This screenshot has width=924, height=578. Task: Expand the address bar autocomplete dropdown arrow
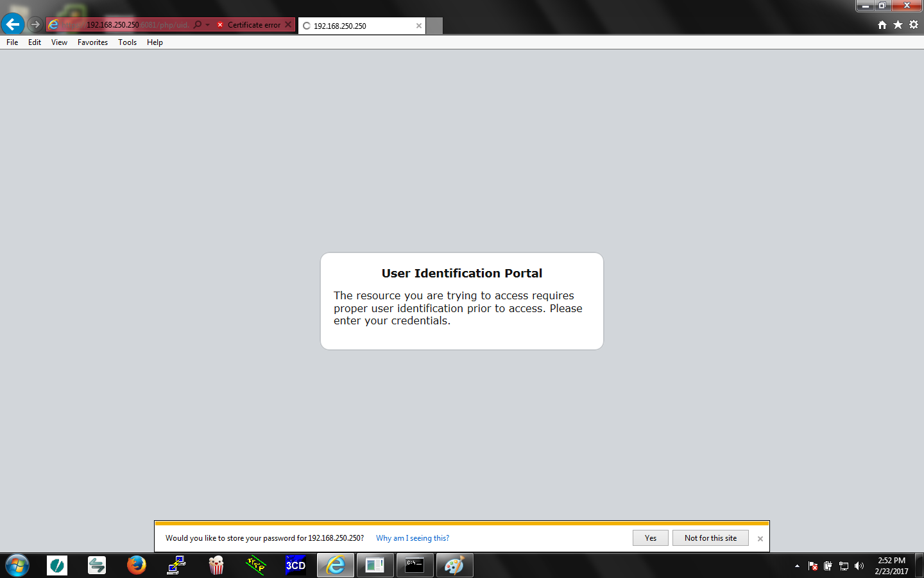click(207, 25)
